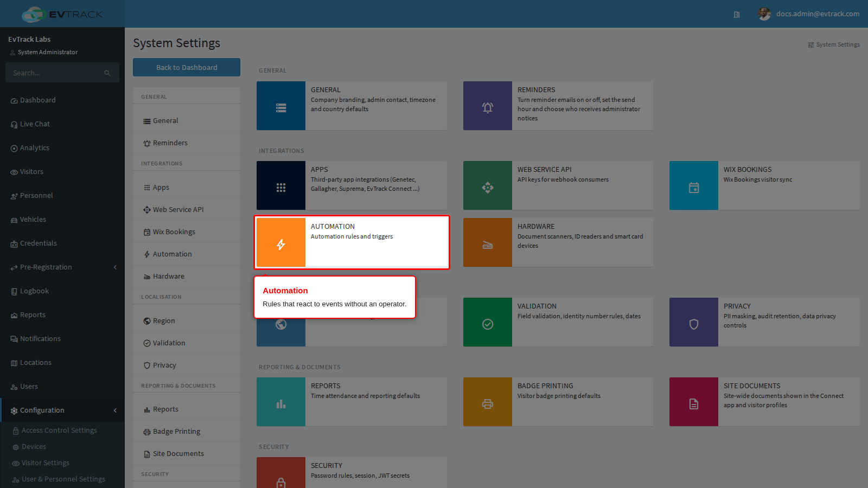Open Access Control Settings submenu item

pos(62,431)
